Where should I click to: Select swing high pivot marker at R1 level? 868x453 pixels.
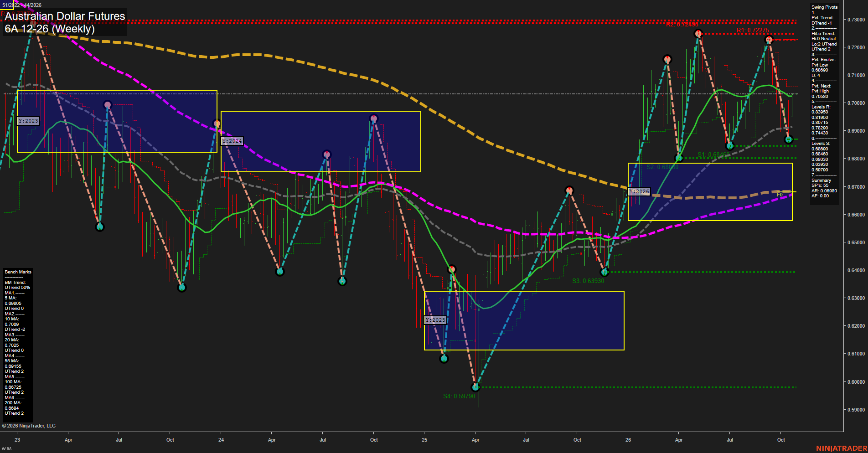point(769,40)
